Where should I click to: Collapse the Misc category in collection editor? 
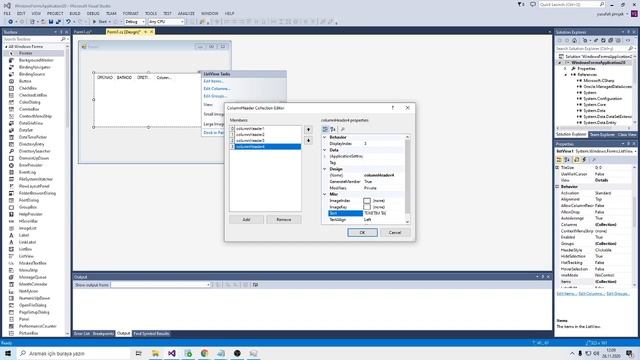pyautogui.click(x=325, y=194)
